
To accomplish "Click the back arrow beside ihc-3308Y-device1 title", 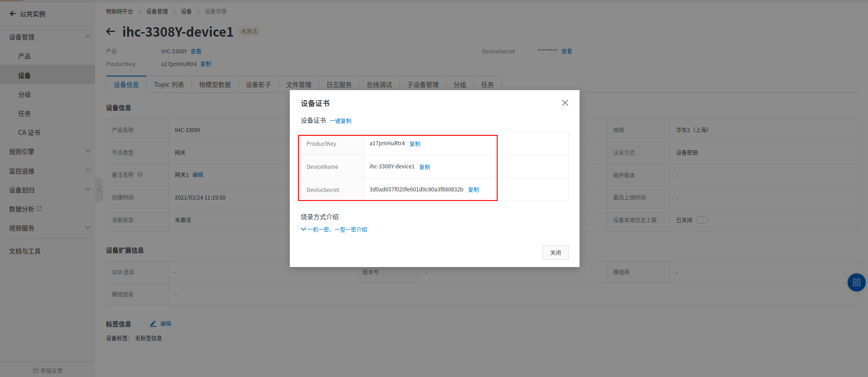I will pyautogui.click(x=110, y=31).
